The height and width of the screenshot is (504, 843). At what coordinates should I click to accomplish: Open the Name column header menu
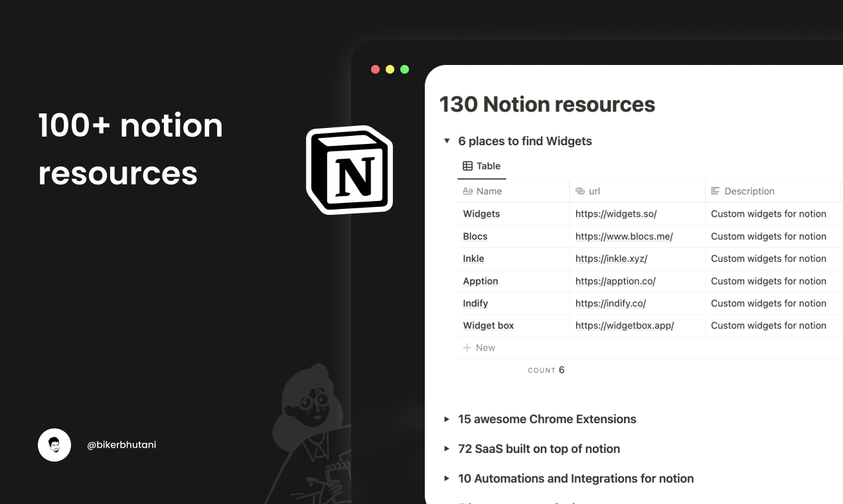[514, 191]
